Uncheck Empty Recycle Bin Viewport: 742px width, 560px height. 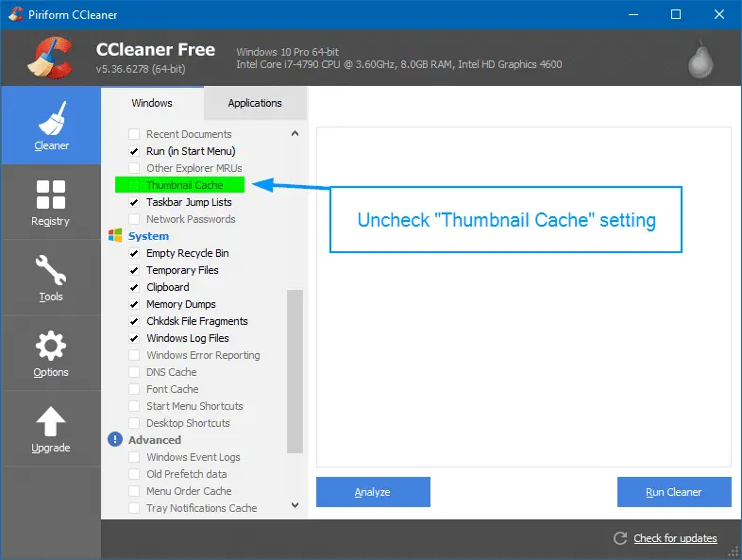tap(134, 253)
